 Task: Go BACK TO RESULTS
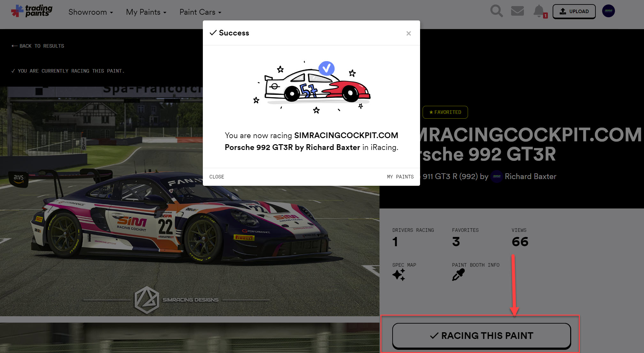pos(38,46)
